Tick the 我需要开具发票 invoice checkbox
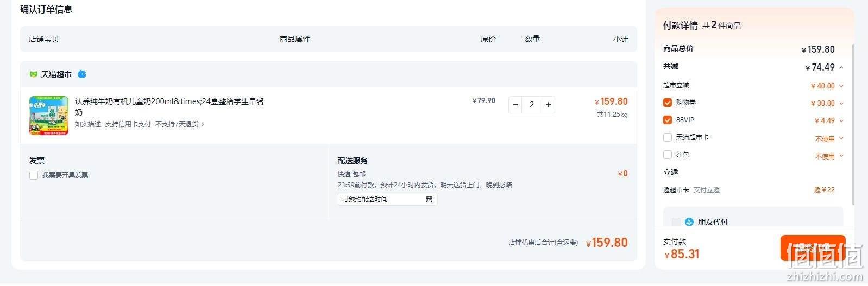 point(34,175)
